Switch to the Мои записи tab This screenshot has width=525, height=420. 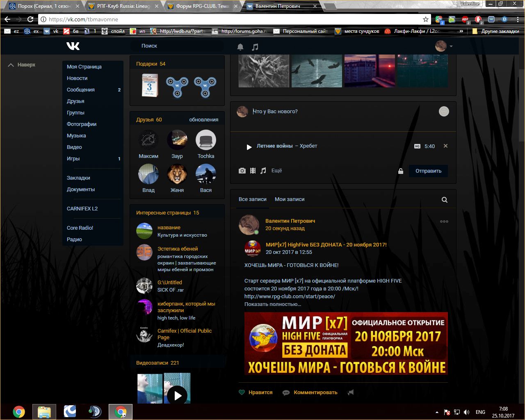click(290, 199)
